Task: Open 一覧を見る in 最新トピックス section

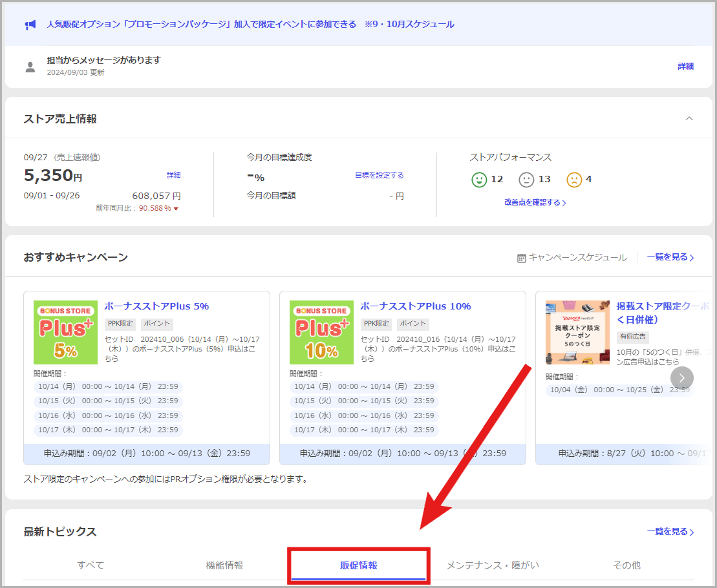Action: click(x=670, y=532)
